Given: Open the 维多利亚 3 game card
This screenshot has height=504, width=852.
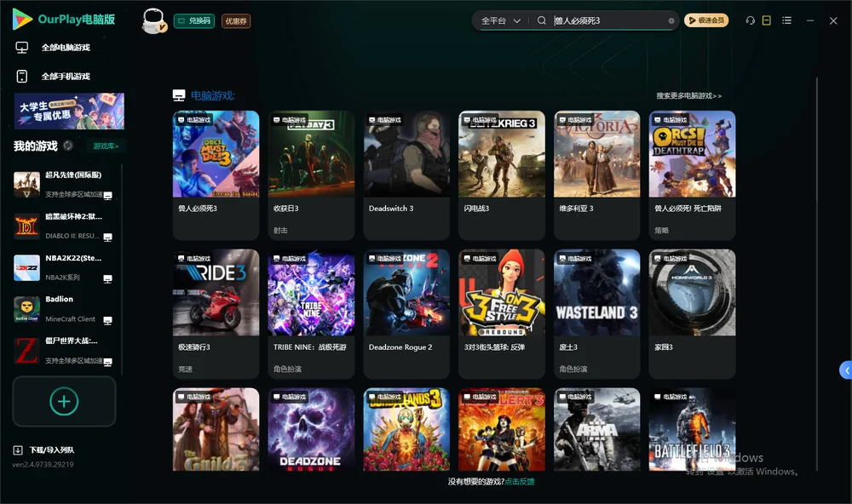Looking at the screenshot, I should [x=596, y=175].
